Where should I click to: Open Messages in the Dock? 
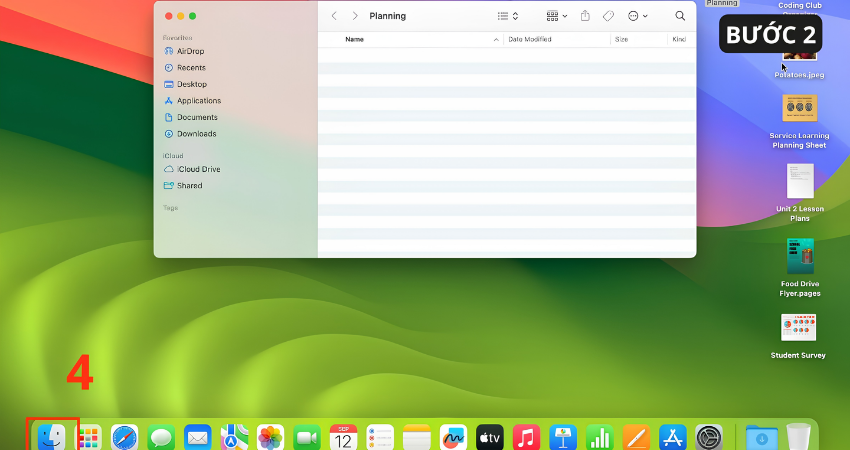tap(161, 437)
